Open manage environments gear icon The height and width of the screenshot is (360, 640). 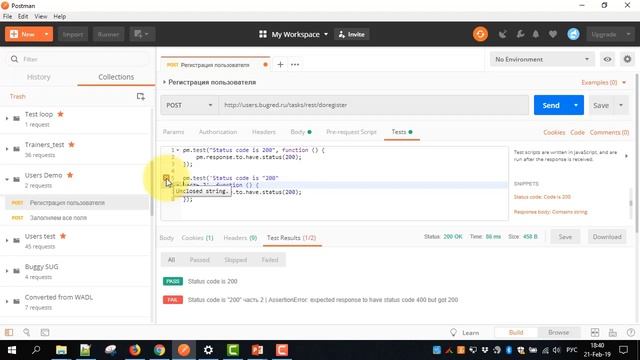[627, 60]
